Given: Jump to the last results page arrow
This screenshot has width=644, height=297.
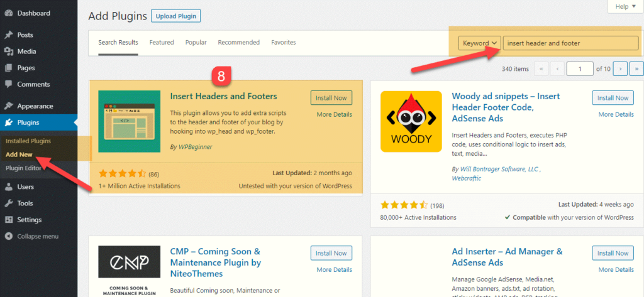Looking at the screenshot, I should [x=636, y=69].
